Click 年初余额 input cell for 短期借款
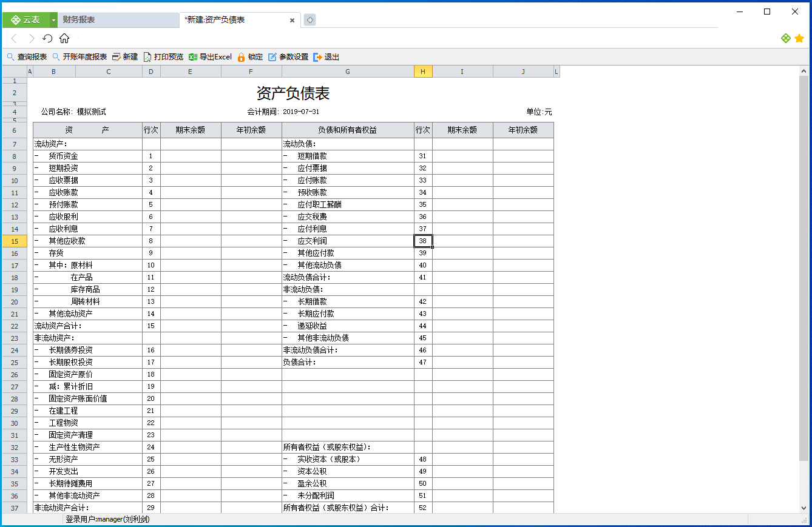This screenshot has height=527, width=812. tap(523, 156)
